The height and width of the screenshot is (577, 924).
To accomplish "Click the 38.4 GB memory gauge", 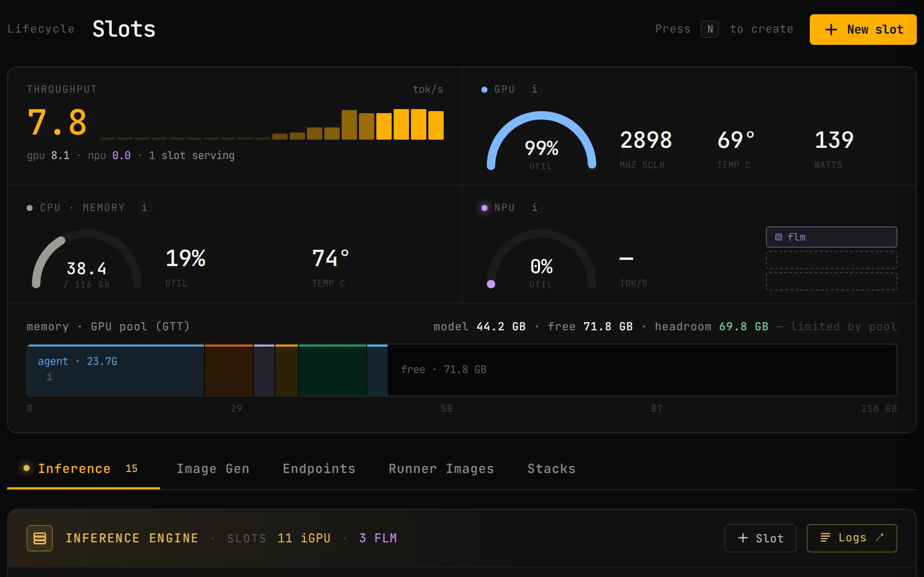I will (x=87, y=259).
